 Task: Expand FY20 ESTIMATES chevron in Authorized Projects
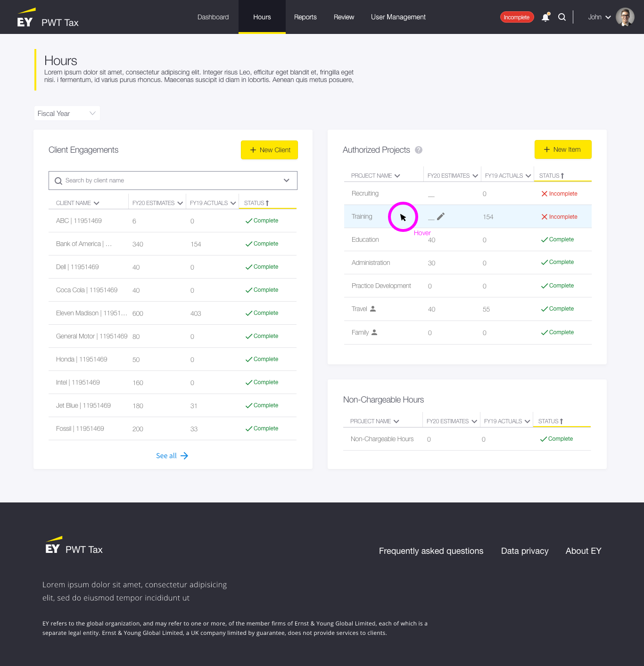click(475, 176)
